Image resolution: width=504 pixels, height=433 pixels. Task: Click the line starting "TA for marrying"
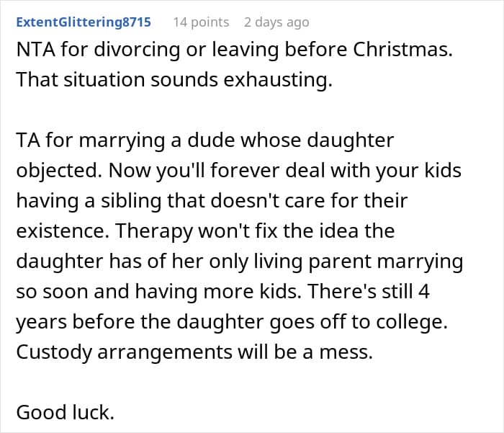tap(204, 140)
